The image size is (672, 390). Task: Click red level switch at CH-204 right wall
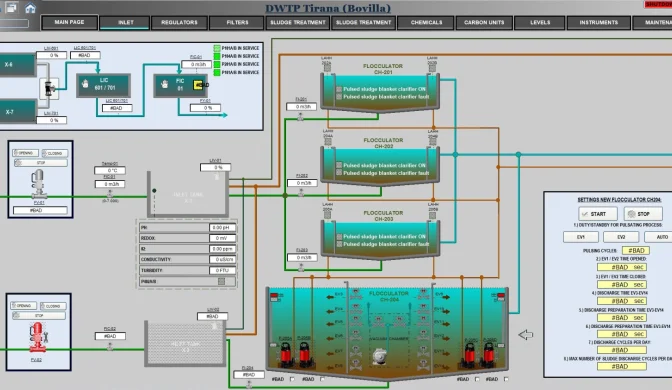[x=500, y=297]
